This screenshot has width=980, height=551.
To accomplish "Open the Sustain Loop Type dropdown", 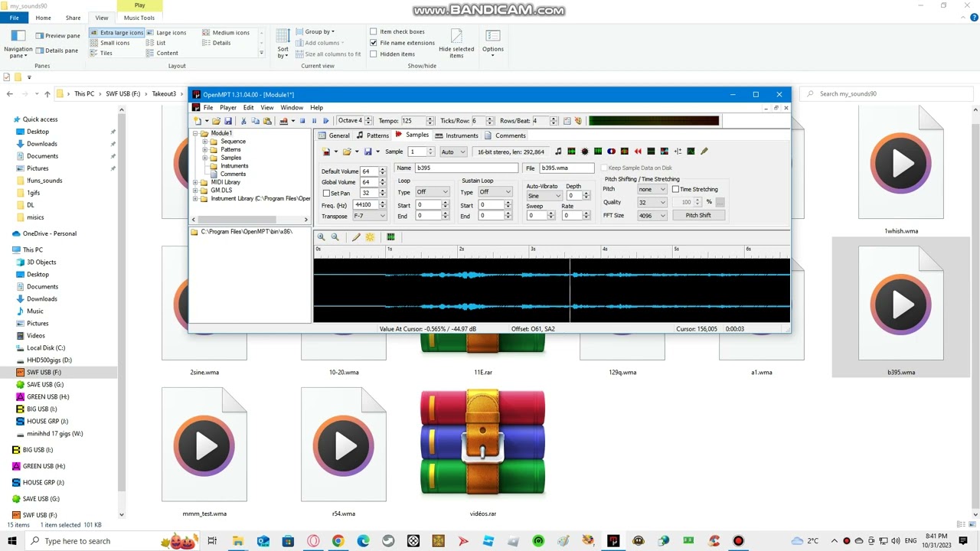I will tap(495, 192).
